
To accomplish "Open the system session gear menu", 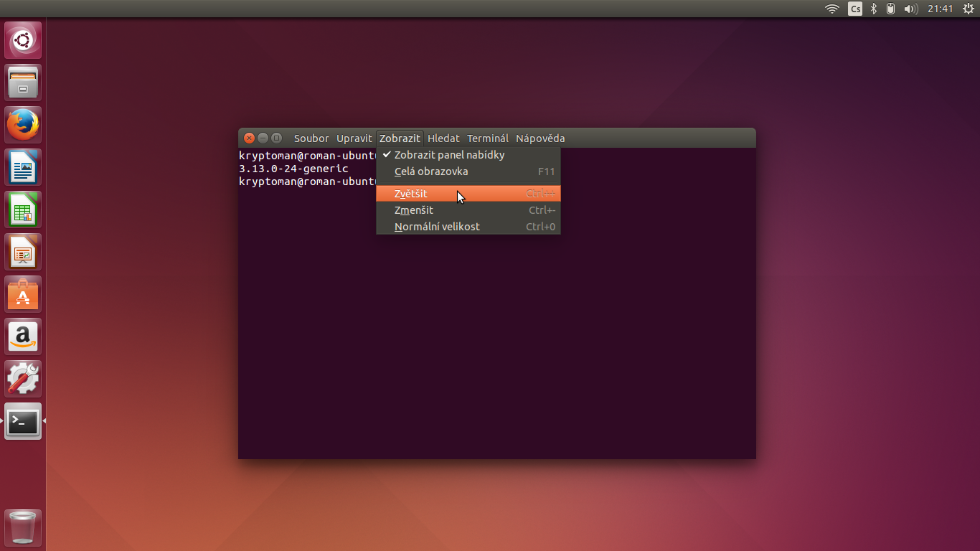I will click(968, 9).
